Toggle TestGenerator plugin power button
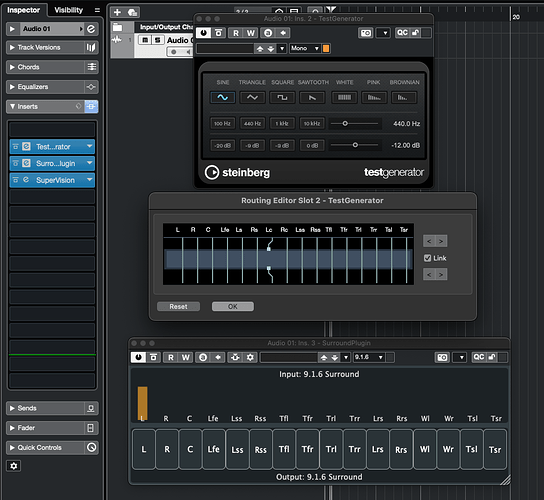544x500 pixels. tap(203, 33)
